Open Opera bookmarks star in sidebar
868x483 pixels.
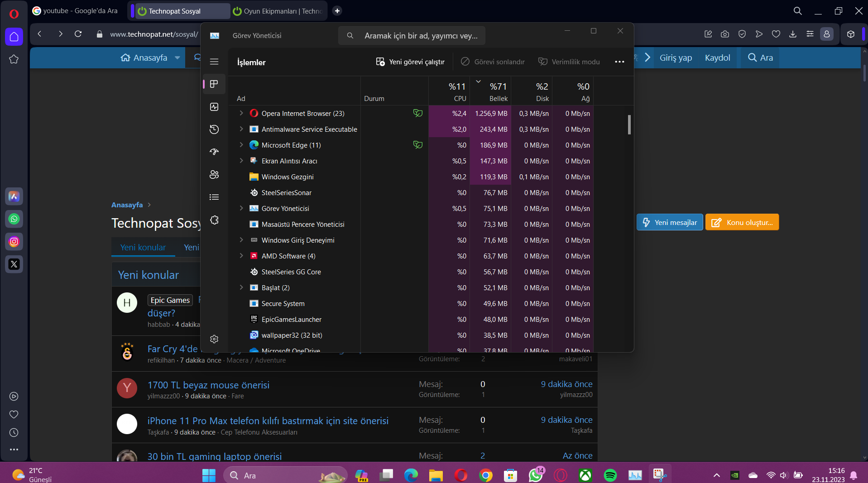click(x=14, y=59)
